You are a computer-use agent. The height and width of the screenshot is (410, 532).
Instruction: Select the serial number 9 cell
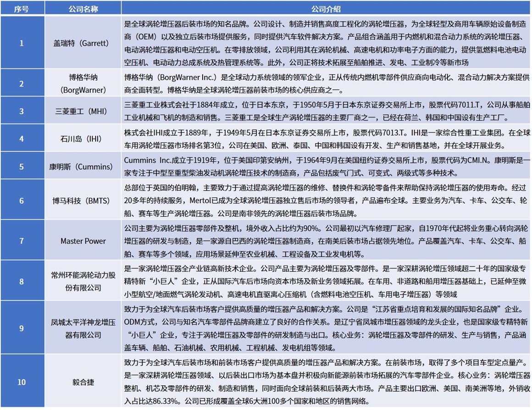pos(22,327)
